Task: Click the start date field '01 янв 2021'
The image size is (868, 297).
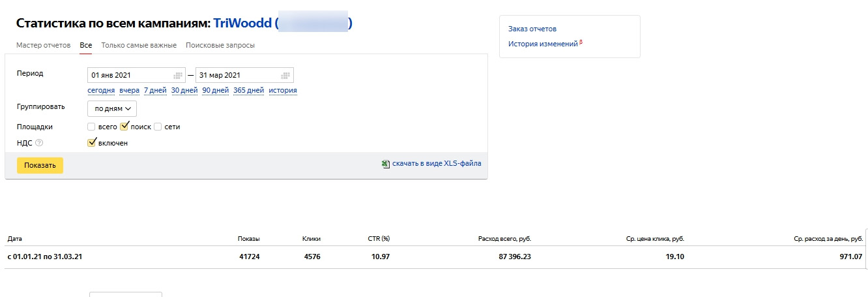Action: pos(136,75)
